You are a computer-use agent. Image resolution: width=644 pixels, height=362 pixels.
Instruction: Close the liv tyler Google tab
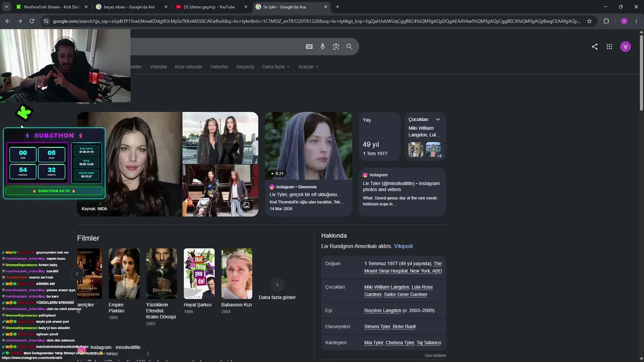tap(326, 7)
